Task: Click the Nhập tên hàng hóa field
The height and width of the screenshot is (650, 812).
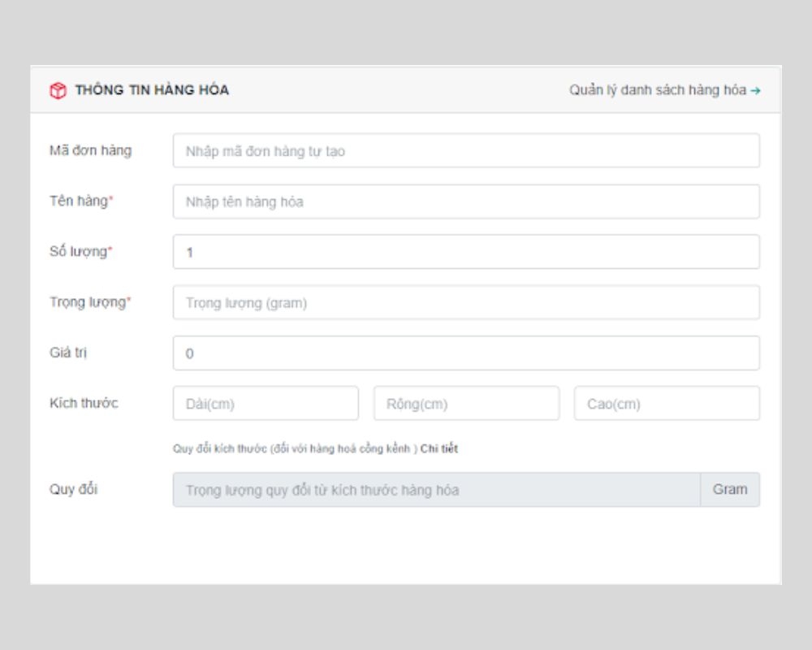Action: click(x=466, y=201)
